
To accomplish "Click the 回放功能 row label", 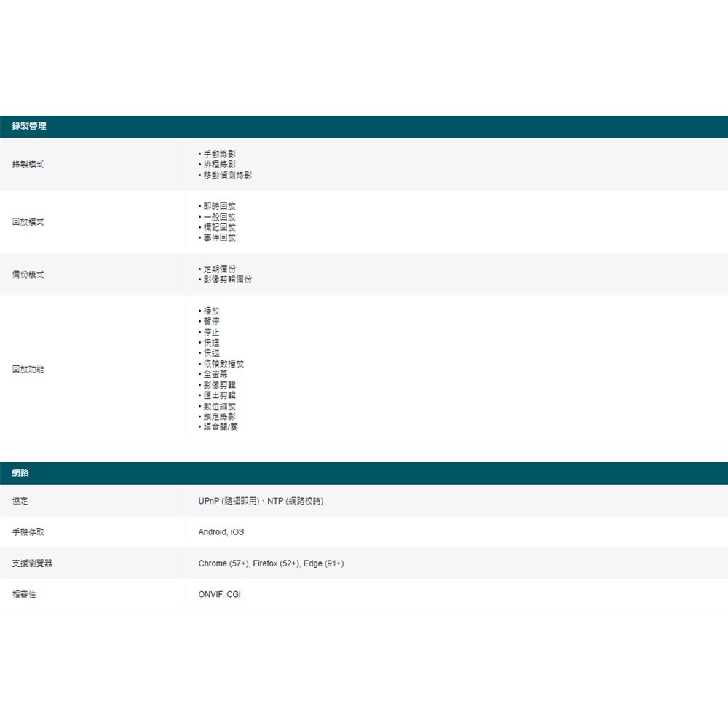I will [28, 369].
